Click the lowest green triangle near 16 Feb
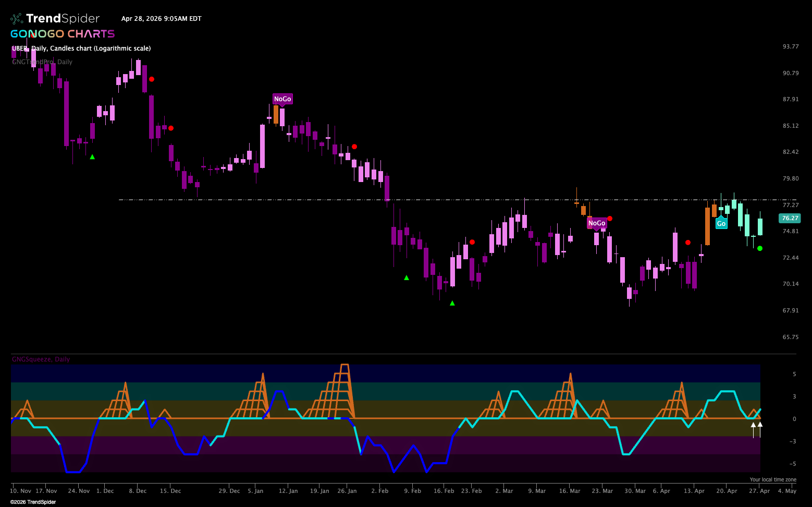Viewport: 812px width, 507px height. 452,303
